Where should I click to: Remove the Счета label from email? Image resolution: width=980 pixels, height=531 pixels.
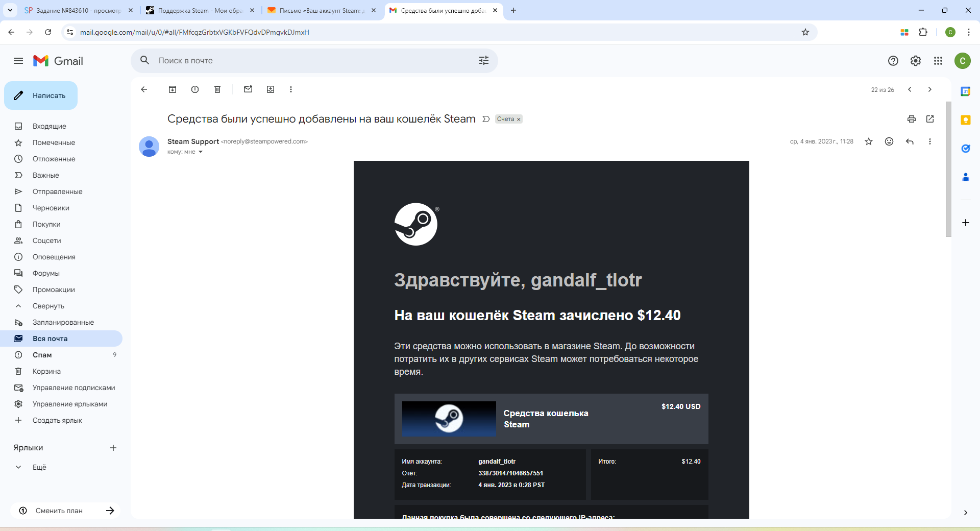[x=519, y=119]
